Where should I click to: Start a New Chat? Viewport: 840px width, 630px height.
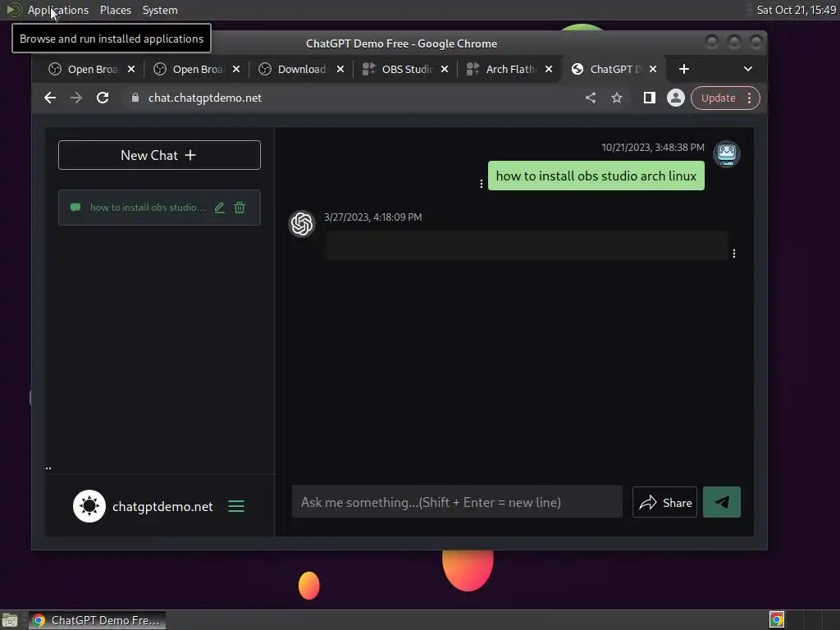click(159, 155)
